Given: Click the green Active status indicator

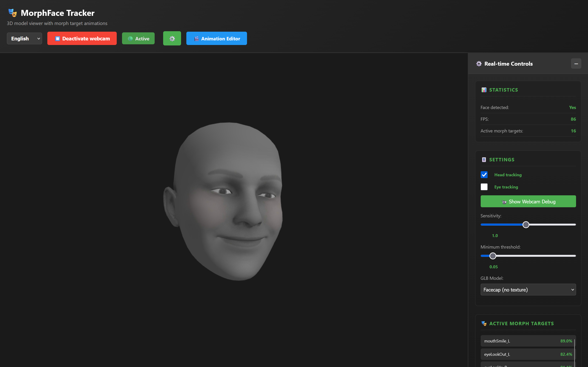Looking at the screenshot, I should pos(138,38).
